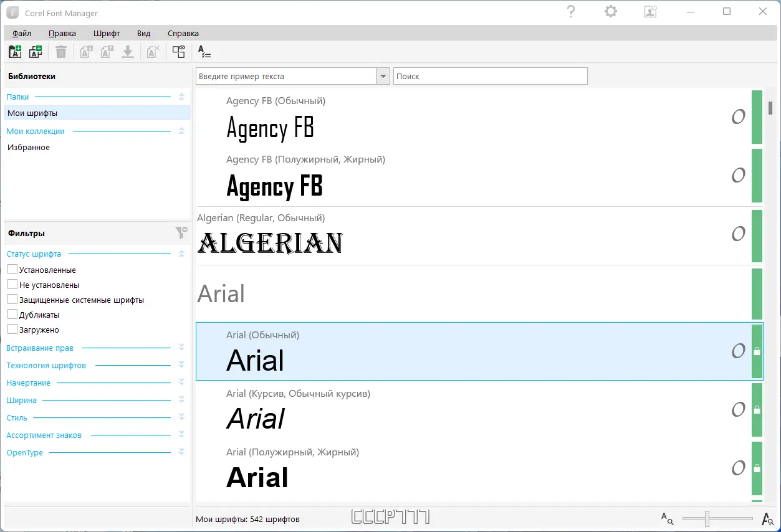
Task: Tick the Дубликаты checkbox
Action: tap(12, 314)
